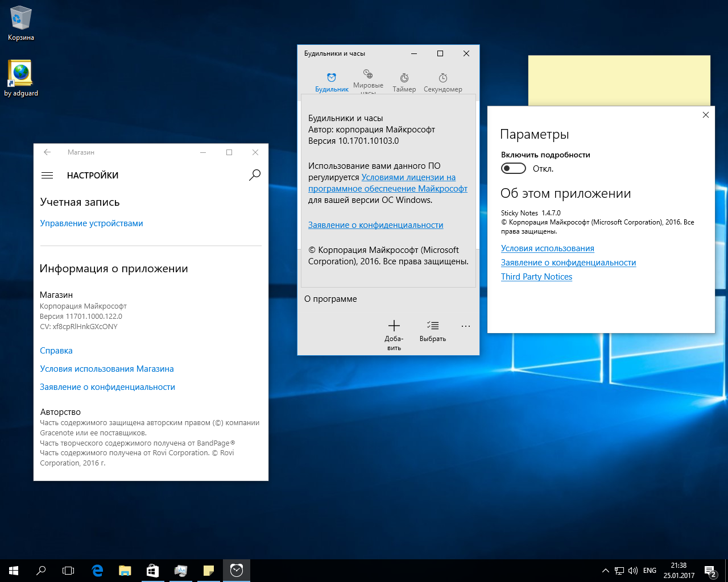Toggle the Включить подробности switch

tap(514, 168)
